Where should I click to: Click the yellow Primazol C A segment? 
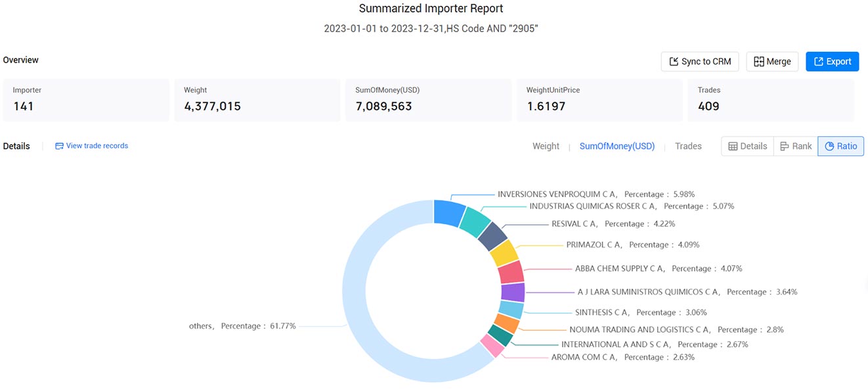click(x=504, y=253)
